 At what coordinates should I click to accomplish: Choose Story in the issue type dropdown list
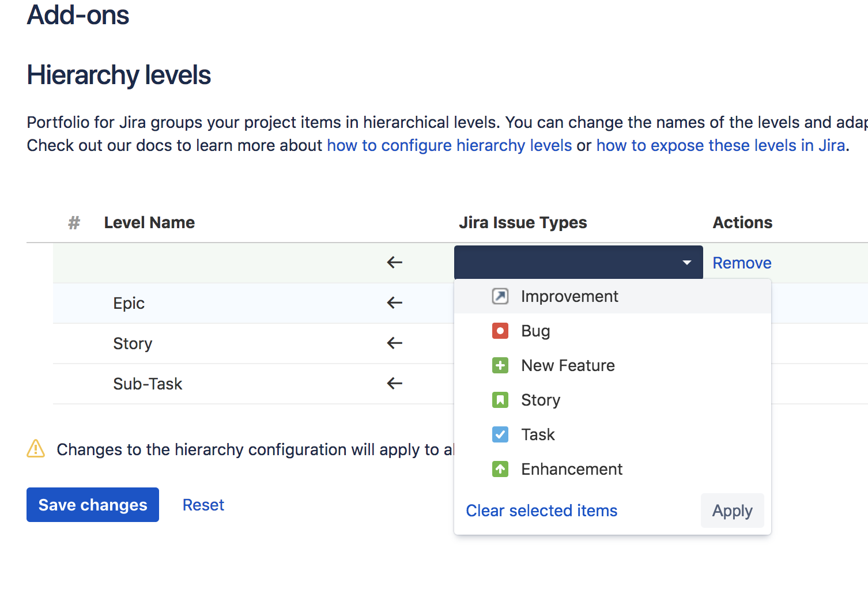tap(613, 400)
